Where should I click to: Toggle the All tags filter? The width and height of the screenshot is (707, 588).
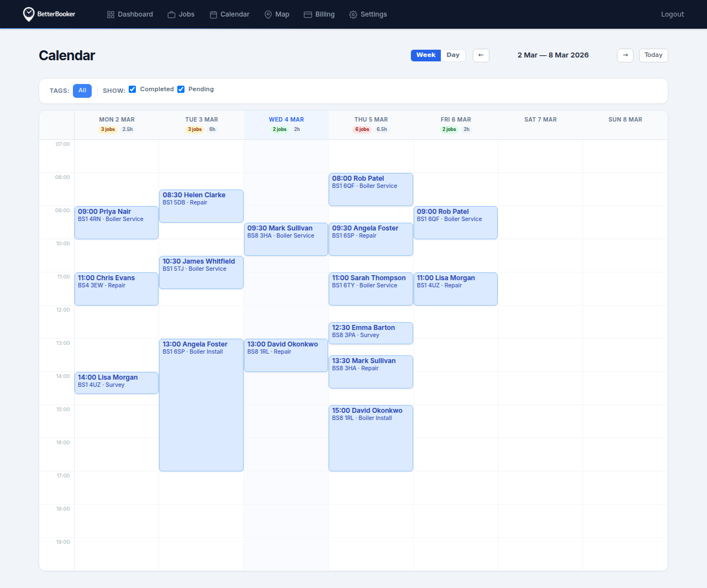tap(82, 91)
